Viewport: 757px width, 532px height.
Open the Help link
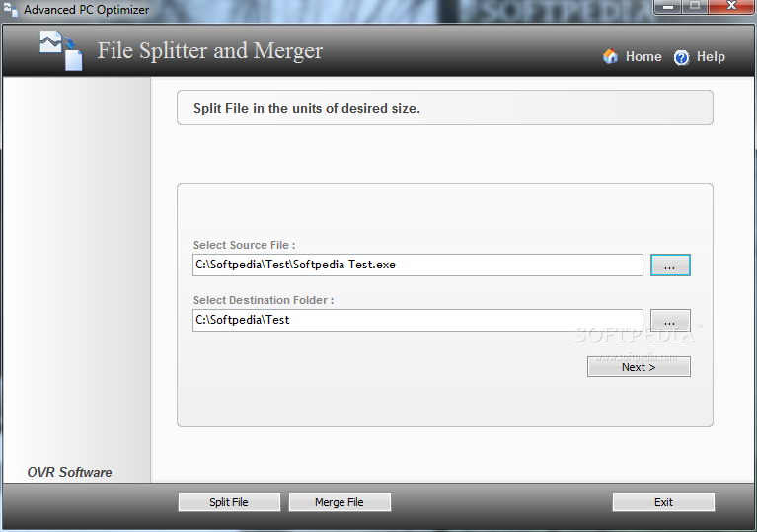[711, 57]
